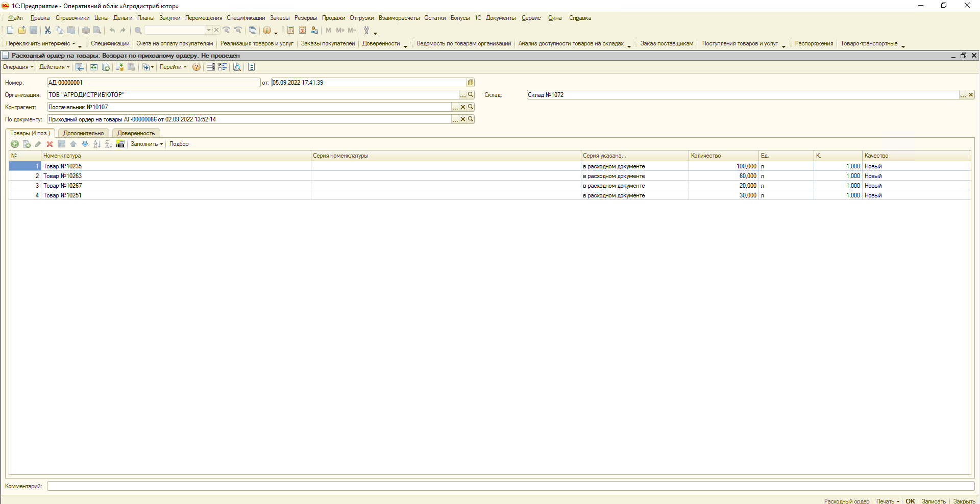Open calendar picker next to document date

(x=471, y=83)
